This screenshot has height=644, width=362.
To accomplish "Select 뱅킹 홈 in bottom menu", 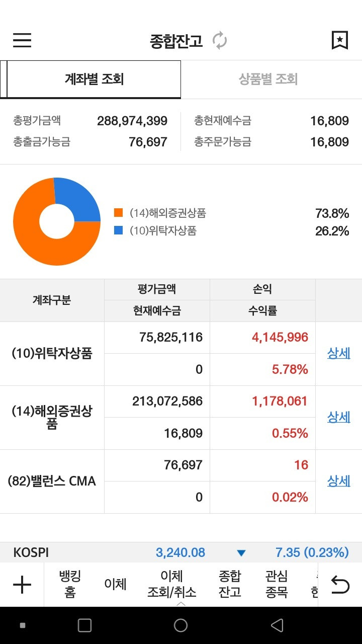I will pyautogui.click(x=70, y=584).
